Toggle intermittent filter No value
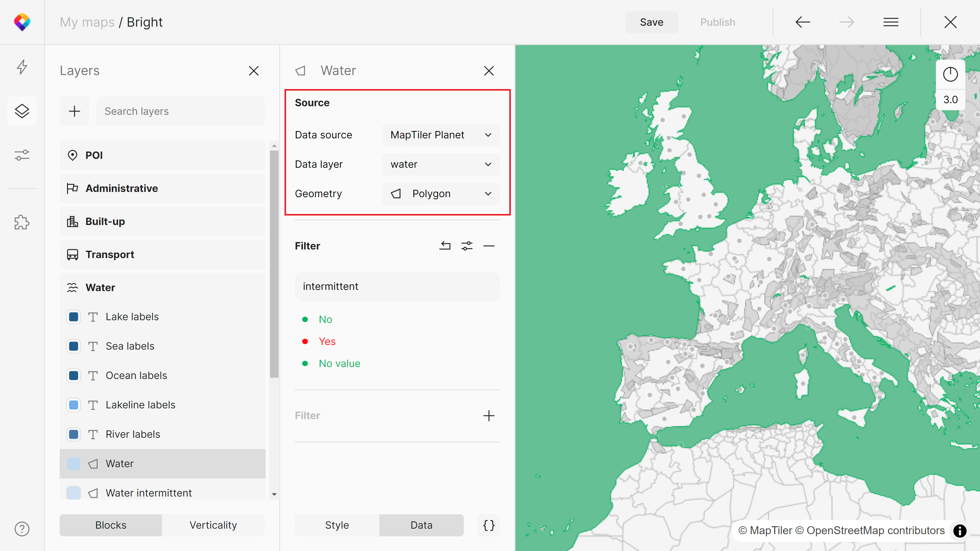Image resolution: width=980 pixels, height=551 pixels. point(339,363)
